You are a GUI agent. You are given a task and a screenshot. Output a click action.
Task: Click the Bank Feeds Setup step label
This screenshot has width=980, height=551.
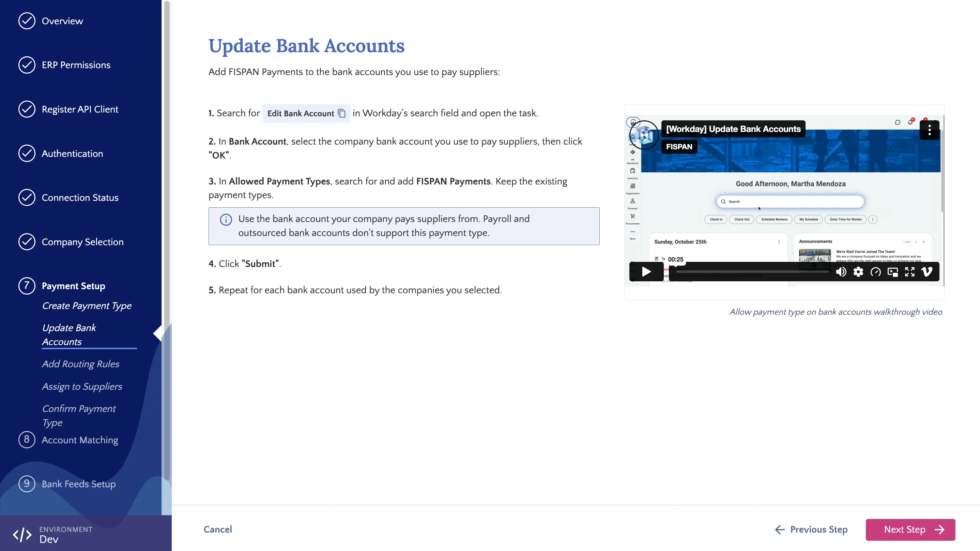pyautogui.click(x=79, y=484)
